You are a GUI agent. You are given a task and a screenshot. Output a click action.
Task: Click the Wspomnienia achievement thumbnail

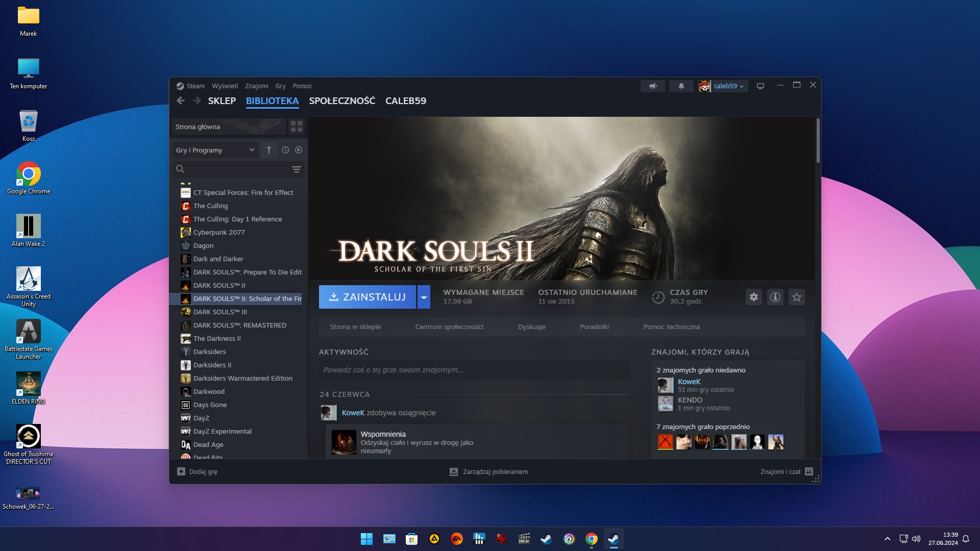point(344,442)
